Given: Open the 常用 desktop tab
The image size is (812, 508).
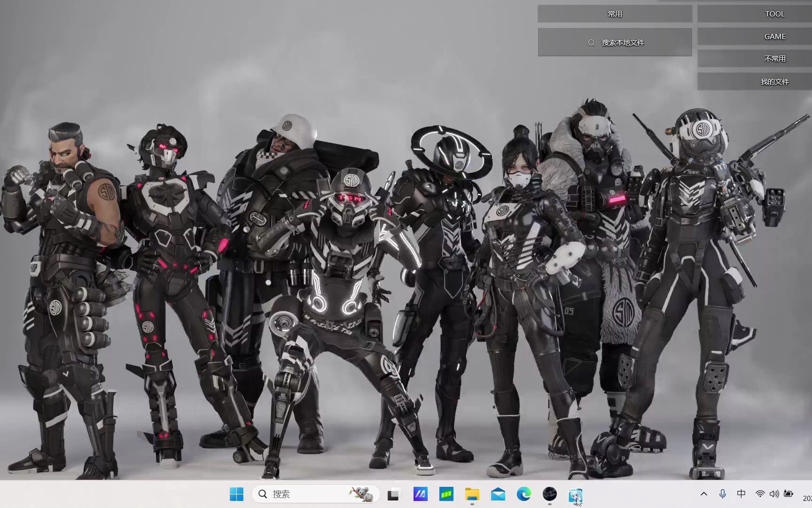Looking at the screenshot, I should (x=615, y=14).
